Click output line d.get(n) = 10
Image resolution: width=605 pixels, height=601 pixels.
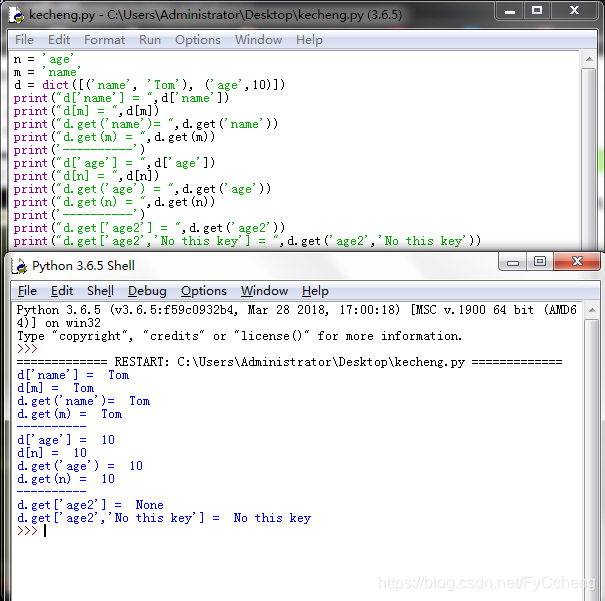point(66,479)
